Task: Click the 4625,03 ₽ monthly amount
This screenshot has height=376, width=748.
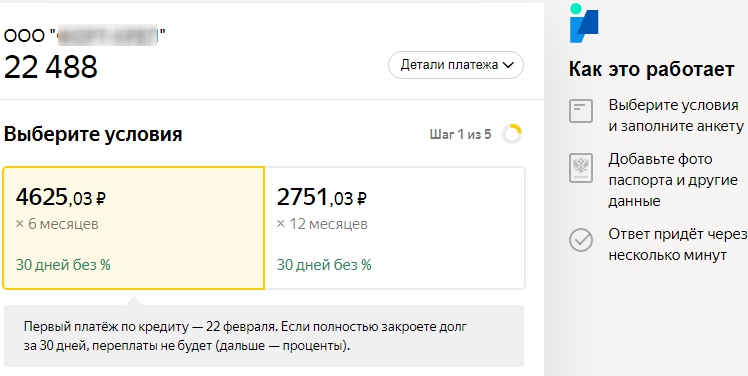Action: (x=61, y=197)
